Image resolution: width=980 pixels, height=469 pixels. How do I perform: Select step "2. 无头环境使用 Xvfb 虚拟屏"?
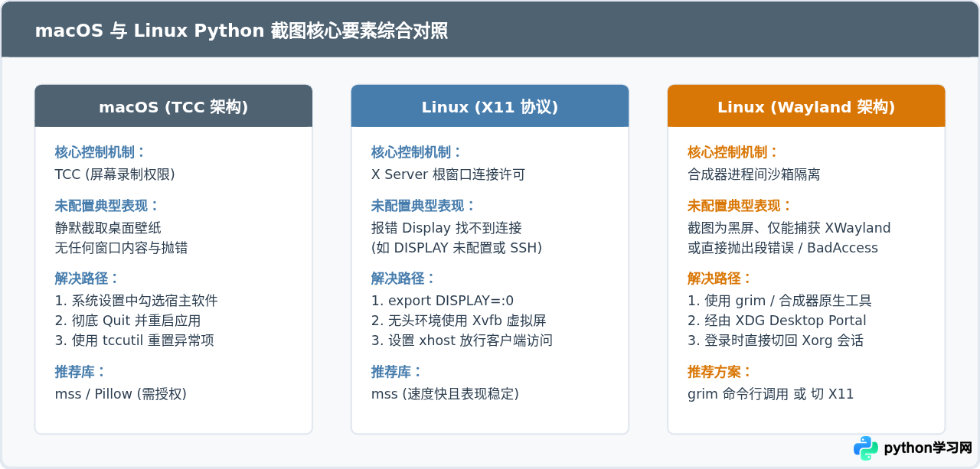459,321
